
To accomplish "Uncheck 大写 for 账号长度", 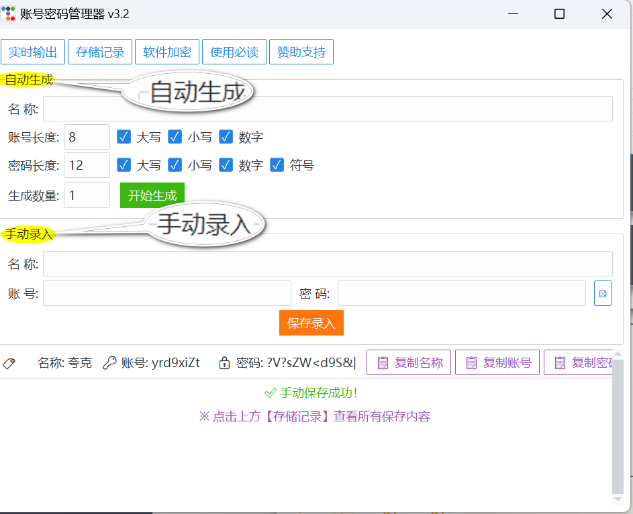I will 124,137.
